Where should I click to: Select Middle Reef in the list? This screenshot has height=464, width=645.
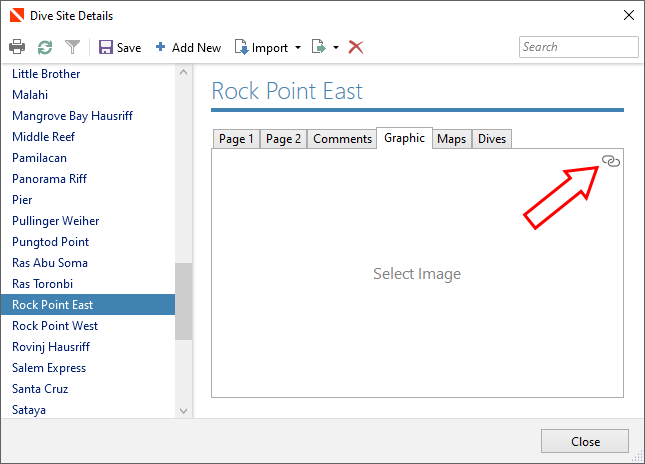88,137
